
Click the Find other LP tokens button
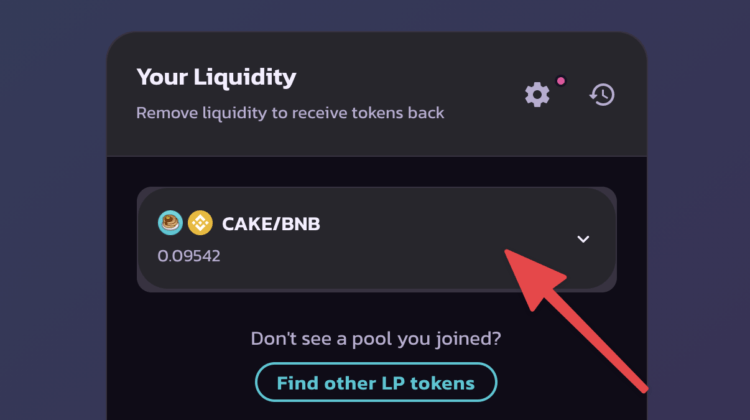(x=376, y=383)
